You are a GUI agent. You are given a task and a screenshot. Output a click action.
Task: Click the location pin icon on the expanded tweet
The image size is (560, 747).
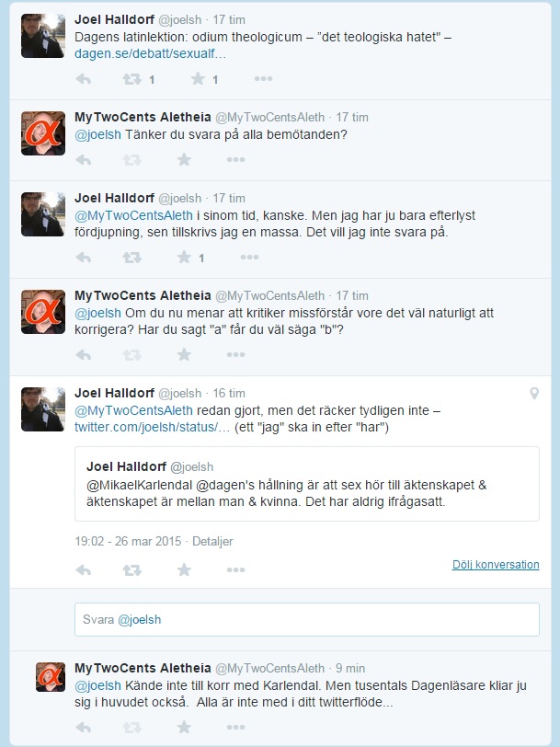(534, 394)
